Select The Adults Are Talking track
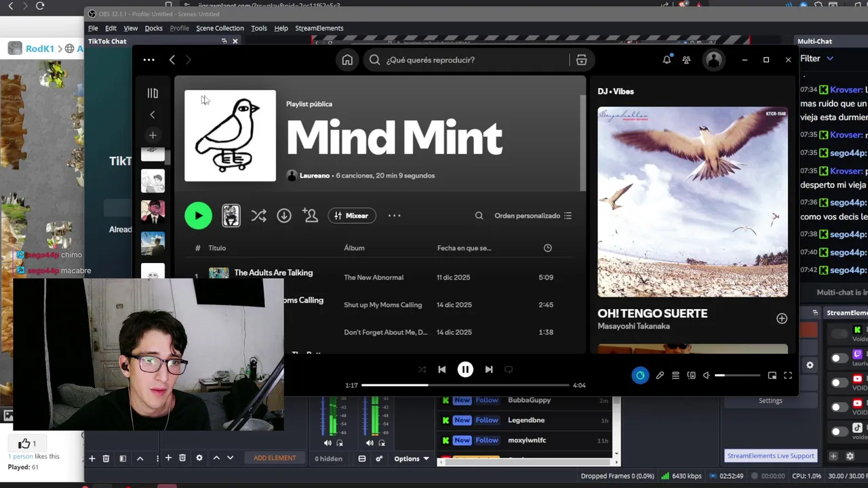The height and width of the screenshot is (488, 868). tap(273, 272)
